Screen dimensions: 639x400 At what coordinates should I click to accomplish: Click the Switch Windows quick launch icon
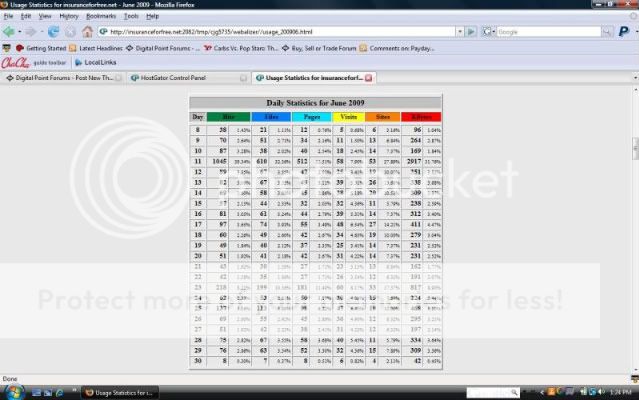[48, 393]
